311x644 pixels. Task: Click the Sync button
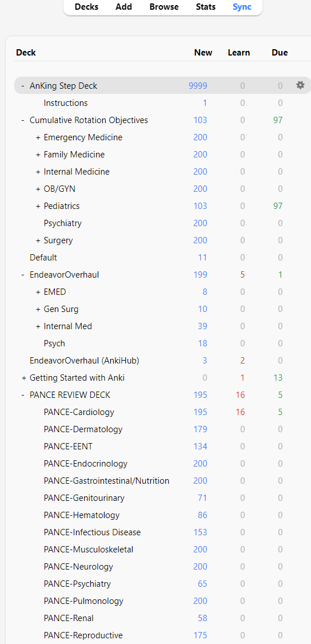(242, 6)
